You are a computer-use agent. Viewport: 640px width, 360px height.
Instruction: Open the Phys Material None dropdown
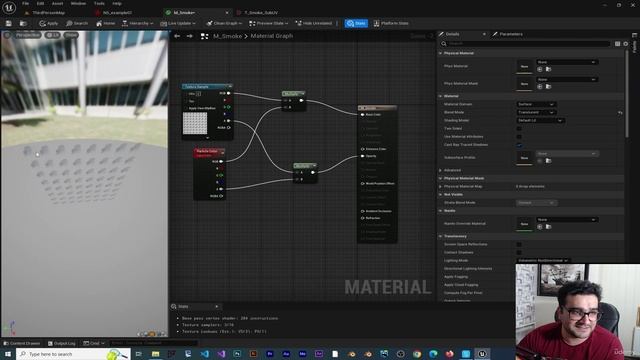(x=567, y=62)
